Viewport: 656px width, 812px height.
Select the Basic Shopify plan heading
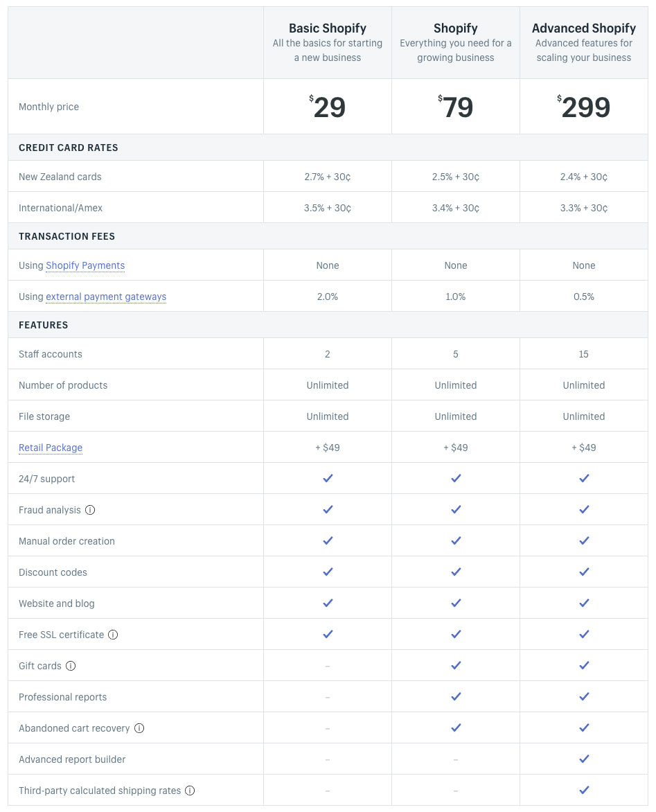pyautogui.click(x=328, y=28)
